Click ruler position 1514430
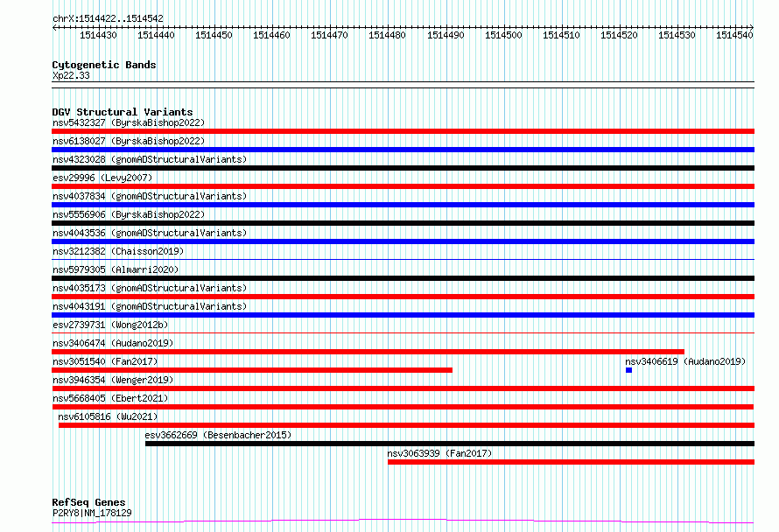 point(98,35)
